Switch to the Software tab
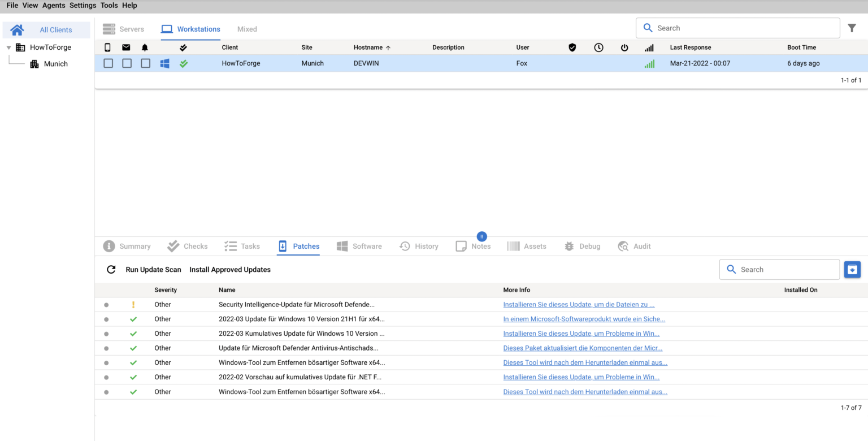 coord(359,247)
